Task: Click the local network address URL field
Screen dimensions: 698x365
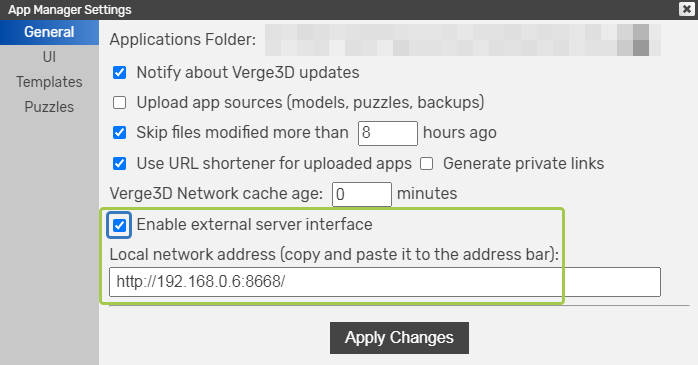Action: 385,282
